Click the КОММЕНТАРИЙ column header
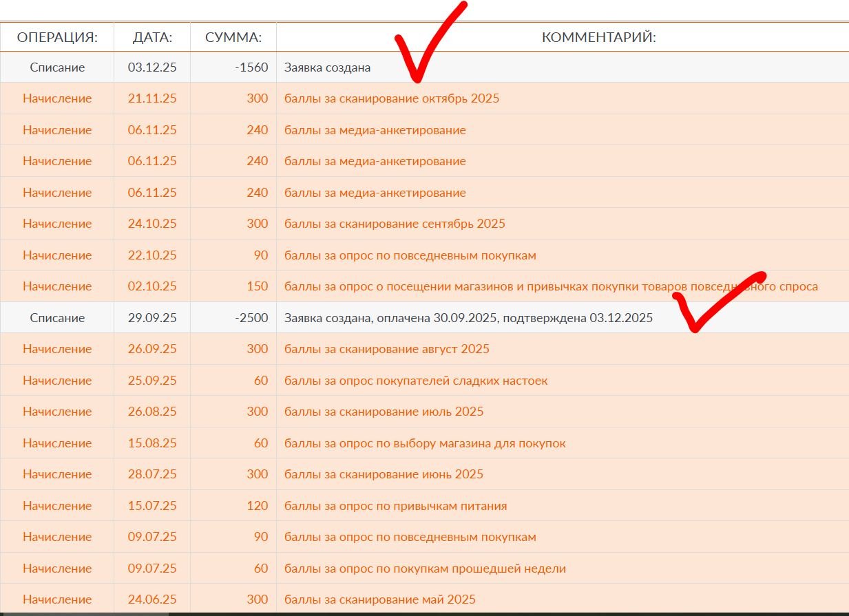The width and height of the screenshot is (849, 616). pos(598,37)
